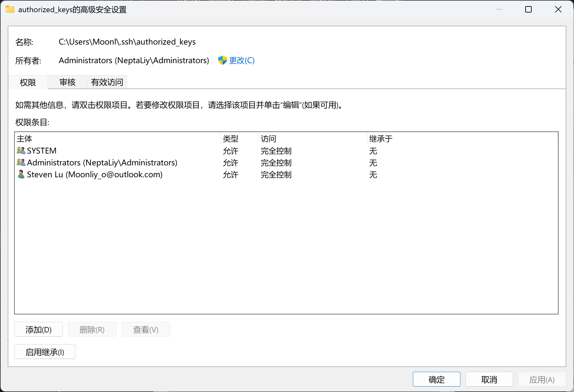Screen dimensions: 574x392
Task: Close the advanced security settings window
Action: (x=558, y=10)
